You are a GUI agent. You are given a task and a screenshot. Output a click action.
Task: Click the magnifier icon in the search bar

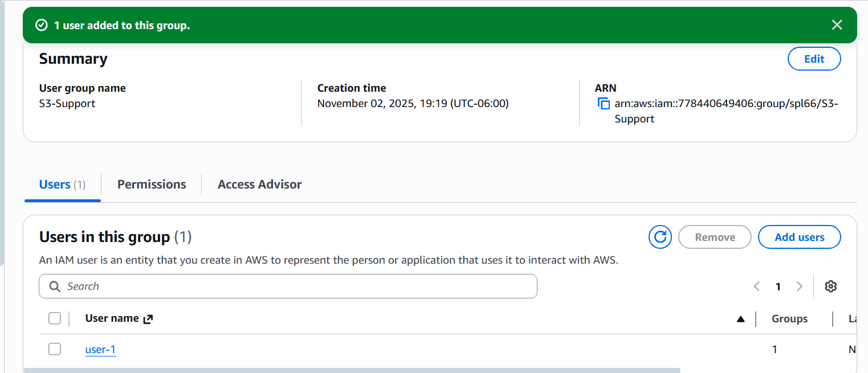(x=54, y=286)
